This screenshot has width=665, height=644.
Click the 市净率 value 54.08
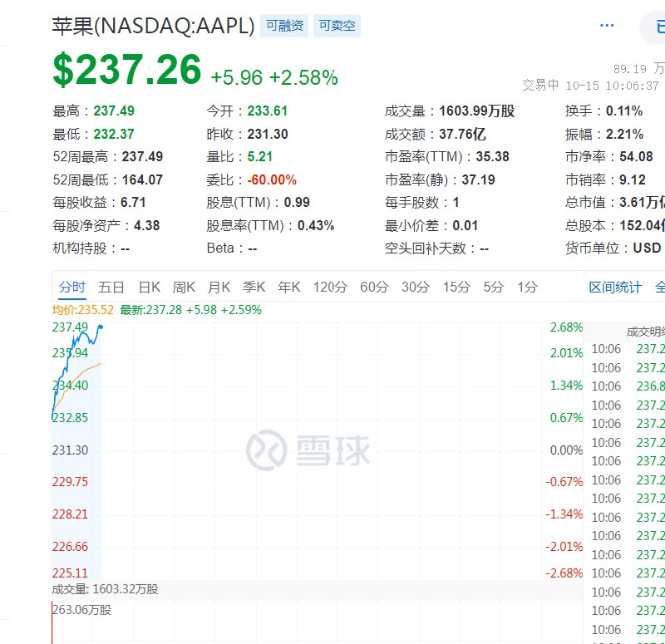(x=636, y=157)
